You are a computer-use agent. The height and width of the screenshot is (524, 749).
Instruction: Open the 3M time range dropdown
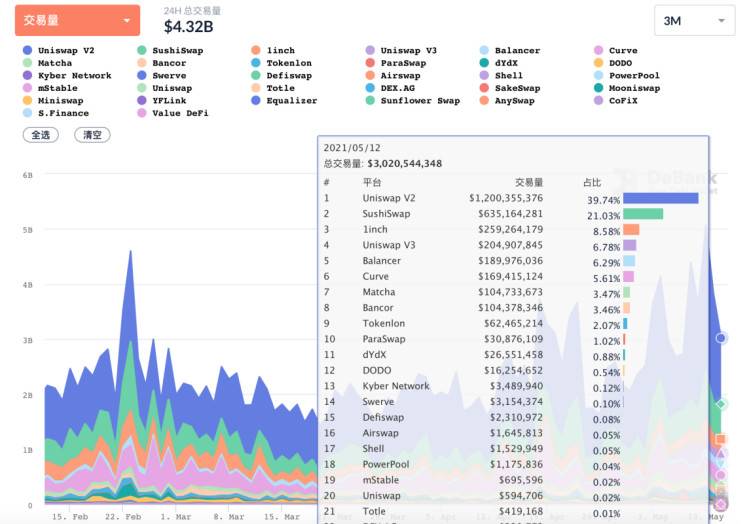(694, 21)
